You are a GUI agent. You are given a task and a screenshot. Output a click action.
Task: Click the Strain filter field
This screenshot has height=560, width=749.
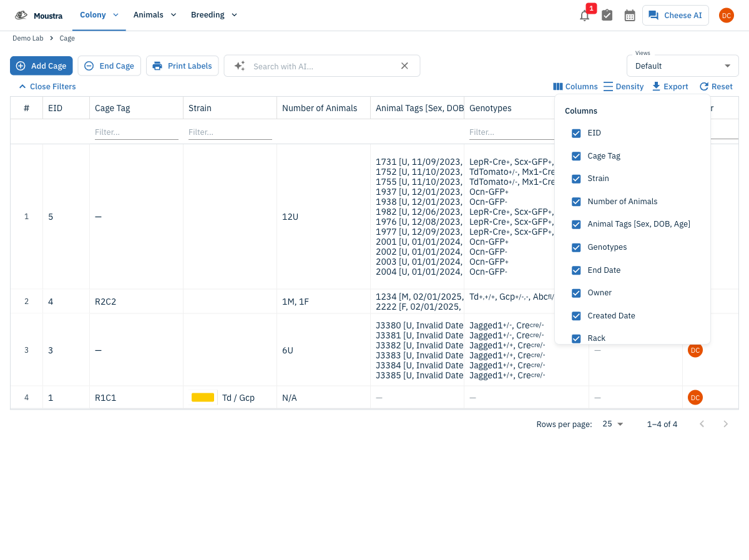[230, 132]
